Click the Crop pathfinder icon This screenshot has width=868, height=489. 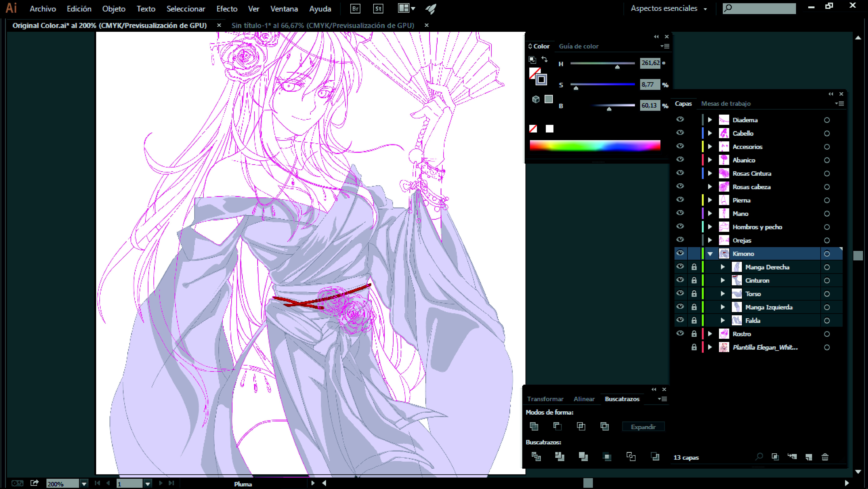coord(607,457)
